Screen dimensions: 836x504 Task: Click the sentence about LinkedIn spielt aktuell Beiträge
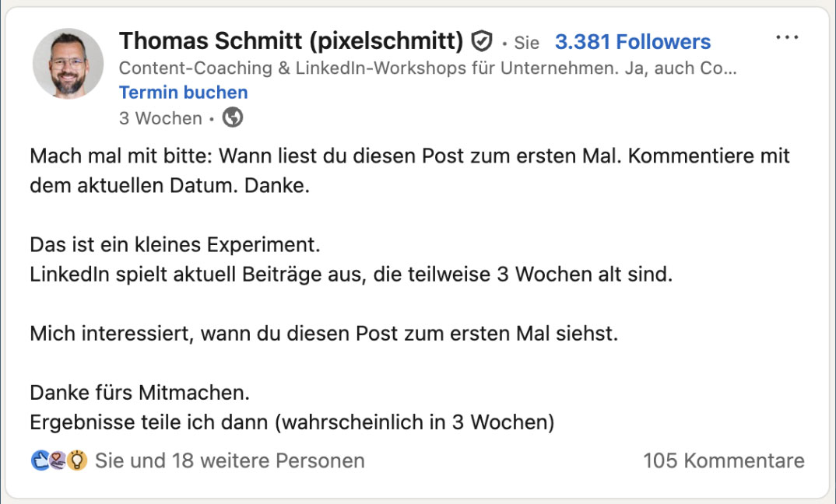(351, 275)
